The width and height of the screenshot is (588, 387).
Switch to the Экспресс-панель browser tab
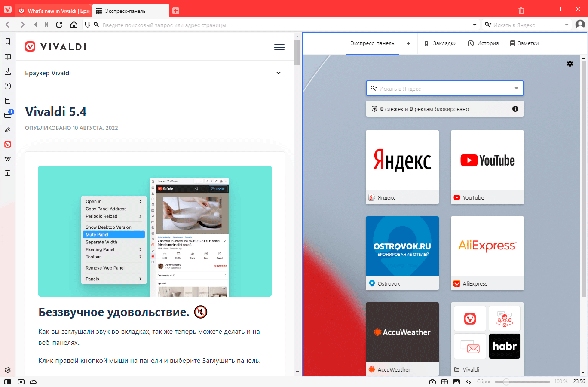(130, 11)
